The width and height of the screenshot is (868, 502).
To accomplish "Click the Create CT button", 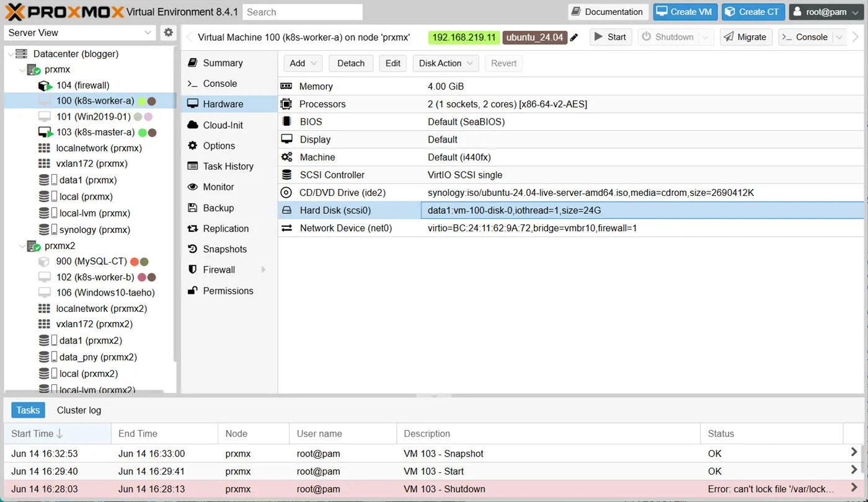I will (x=753, y=11).
